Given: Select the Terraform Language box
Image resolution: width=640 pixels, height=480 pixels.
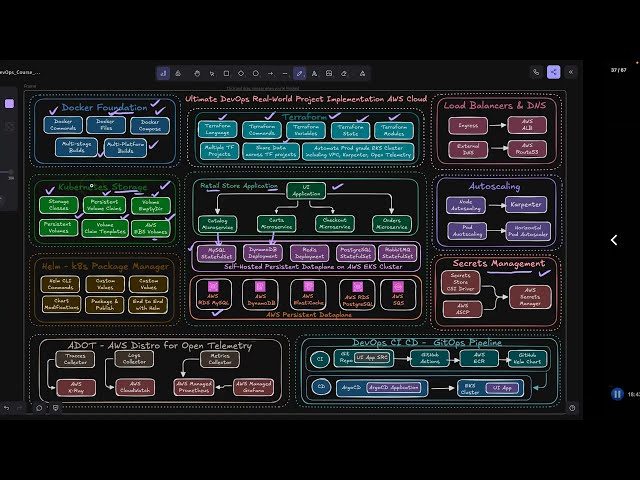Looking at the screenshot, I should click(217, 129).
